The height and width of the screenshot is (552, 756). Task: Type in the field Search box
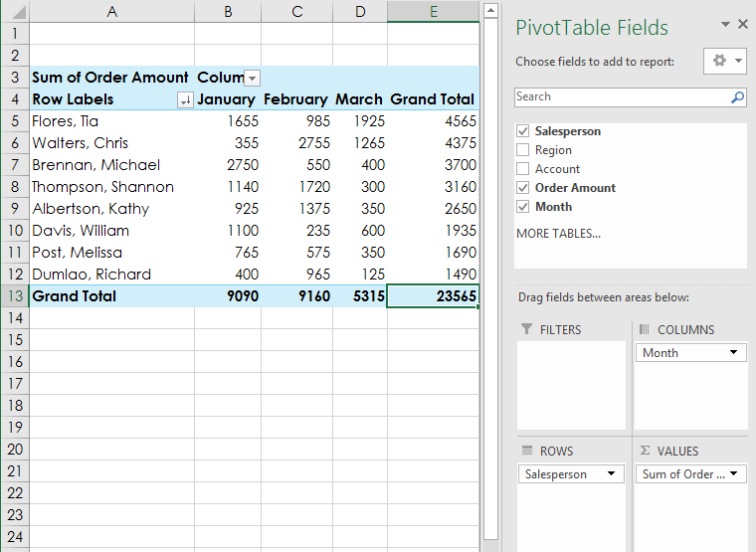tap(622, 97)
